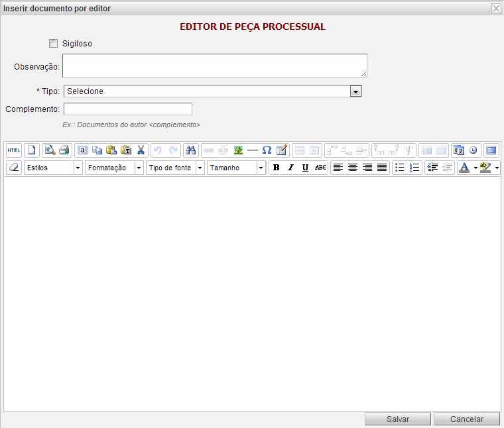The image size is (504, 428).
Task: Close the Inserir documento por editor dialog
Action: pos(496,9)
